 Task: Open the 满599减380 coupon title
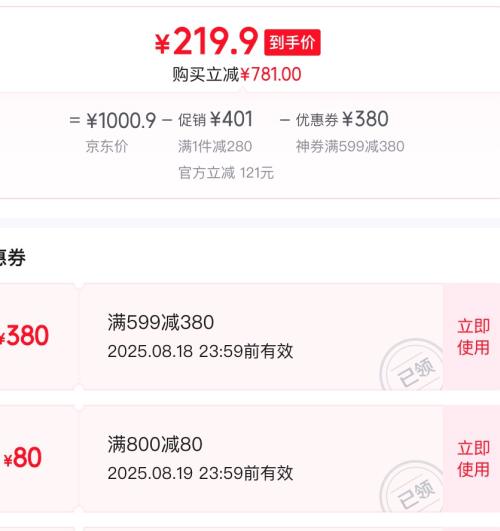161,322
